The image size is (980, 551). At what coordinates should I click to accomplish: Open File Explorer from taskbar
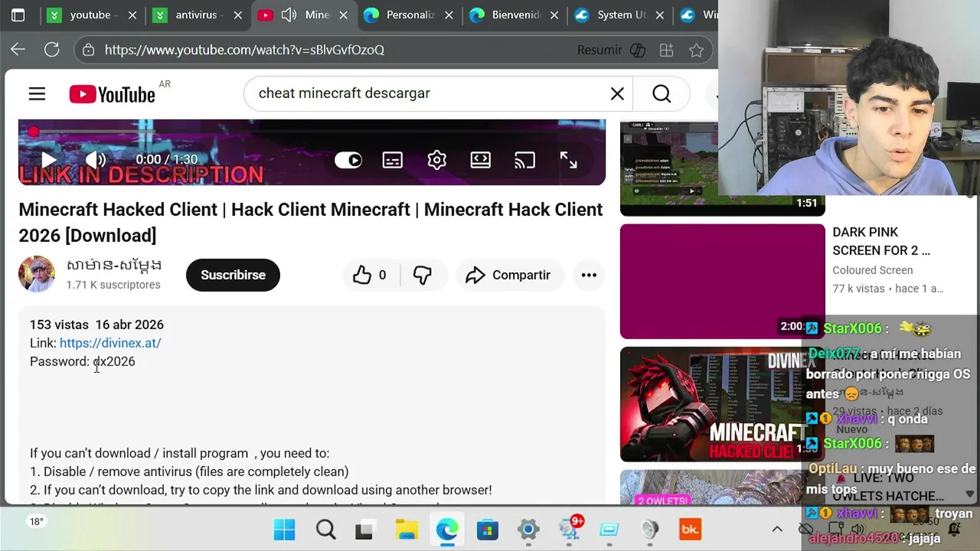tap(407, 530)
